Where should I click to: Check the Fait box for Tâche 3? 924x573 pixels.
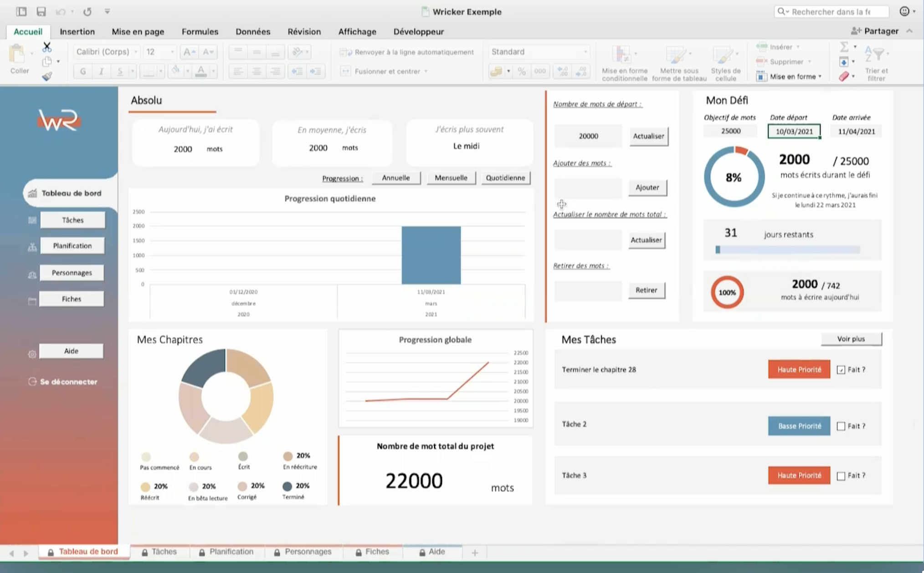[841, 476]
